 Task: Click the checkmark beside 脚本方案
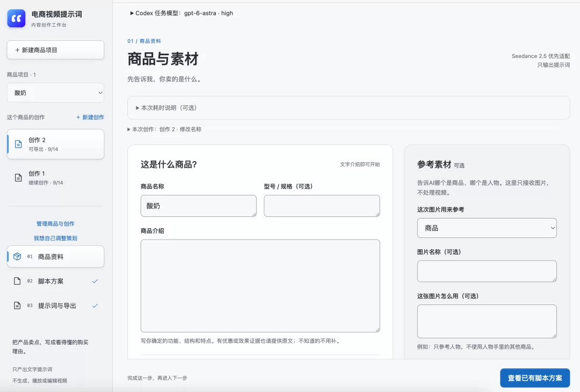[95, 281]
